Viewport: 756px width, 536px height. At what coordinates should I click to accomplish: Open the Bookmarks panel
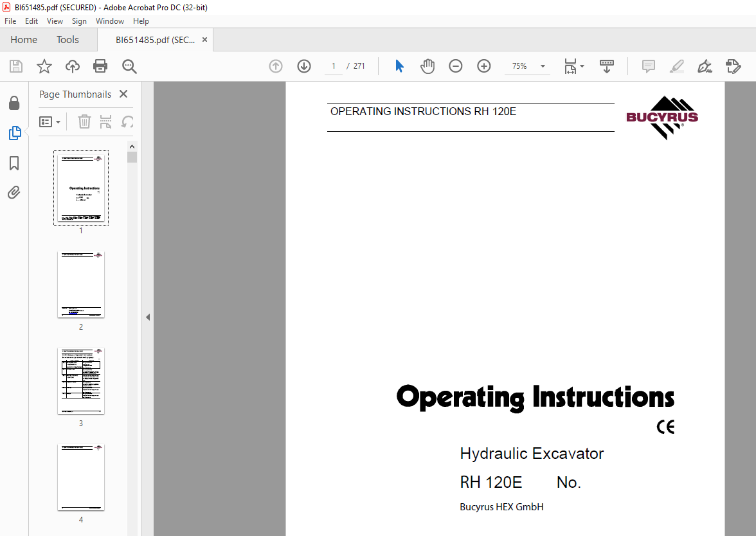click(14, 163)
